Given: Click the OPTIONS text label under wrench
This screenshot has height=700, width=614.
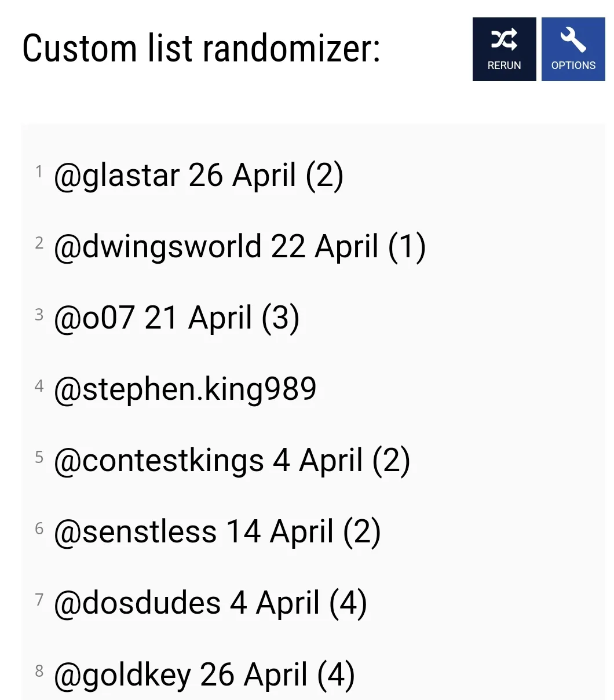Looking at the screenshot, I should (573, 65).
